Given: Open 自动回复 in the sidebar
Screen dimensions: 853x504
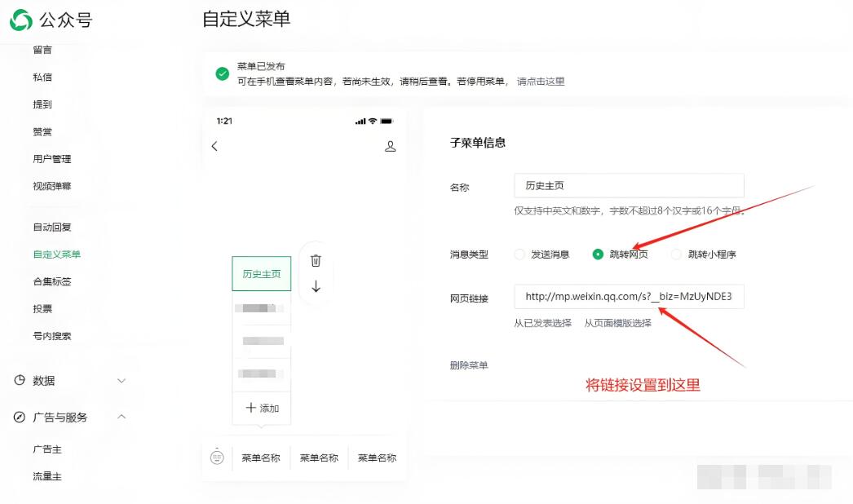Looking at the screenshot, I should coord(51,227).
